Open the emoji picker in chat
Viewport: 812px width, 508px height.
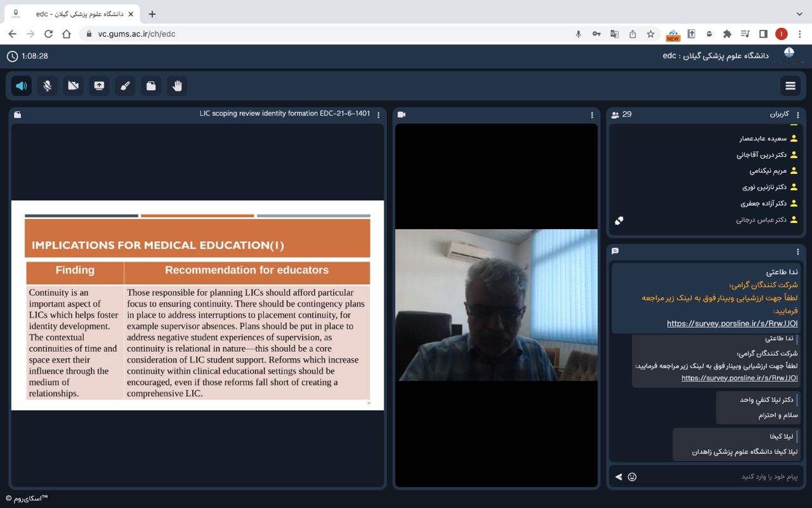632,476
